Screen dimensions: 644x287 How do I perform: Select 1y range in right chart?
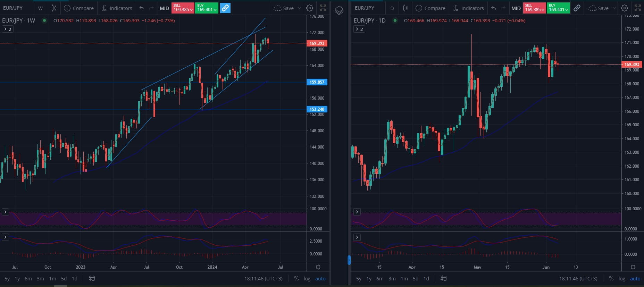click(369, 279)
